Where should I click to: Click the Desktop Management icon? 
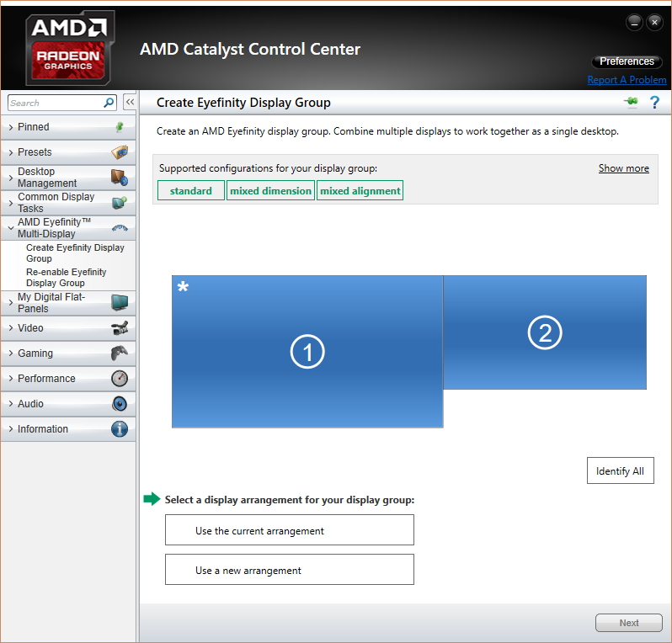click(120, 178)
